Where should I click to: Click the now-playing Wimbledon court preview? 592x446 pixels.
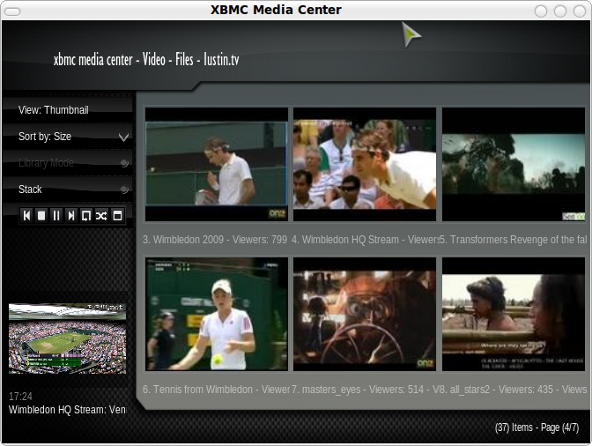[x=68, y=339]
